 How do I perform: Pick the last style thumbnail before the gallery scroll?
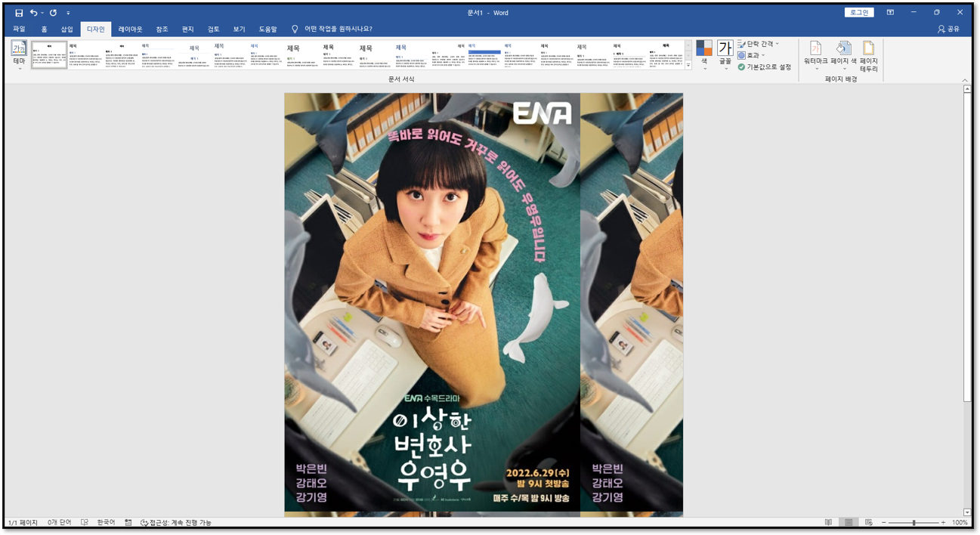pyautogui.click(x=666, y=55)
